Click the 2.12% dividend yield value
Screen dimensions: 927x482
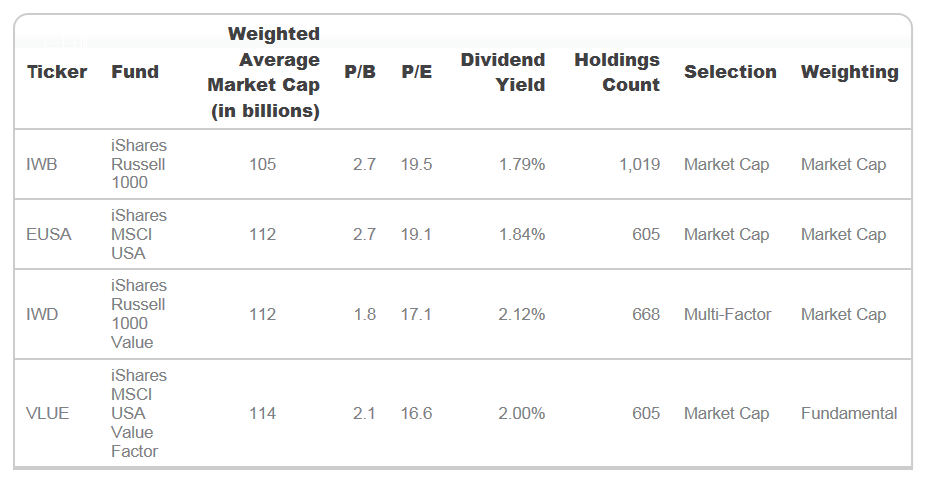pos(522,314)
